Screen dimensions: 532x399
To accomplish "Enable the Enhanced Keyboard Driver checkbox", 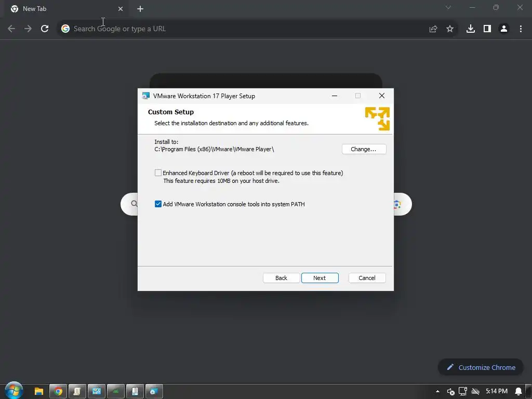I will click(158, 173).
